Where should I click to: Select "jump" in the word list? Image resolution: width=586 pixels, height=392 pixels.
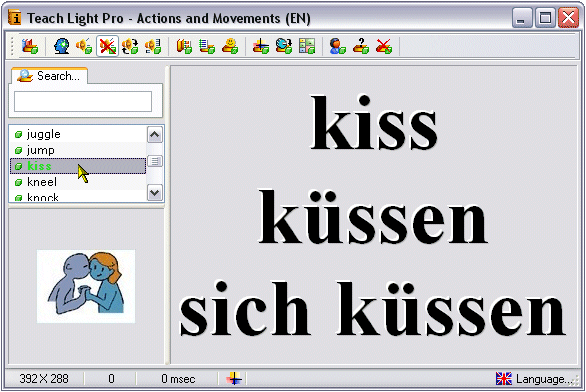click(x=78, y=150)
